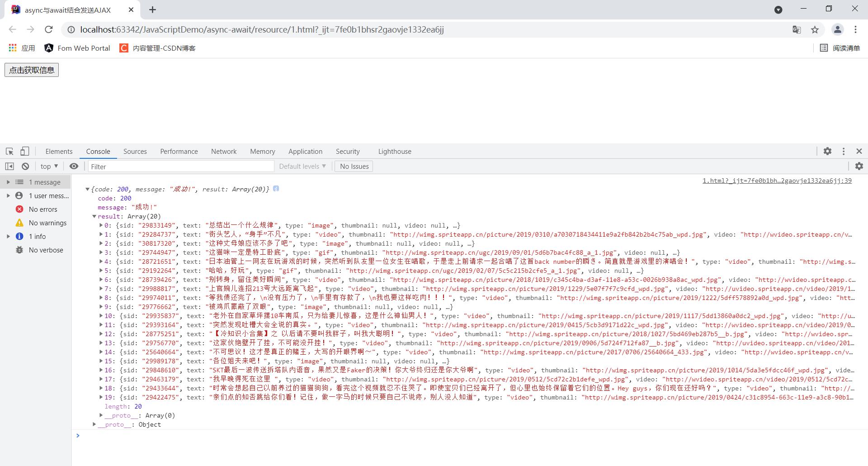
Task: Open the Chrome three-dot menu
Action: 855,29
